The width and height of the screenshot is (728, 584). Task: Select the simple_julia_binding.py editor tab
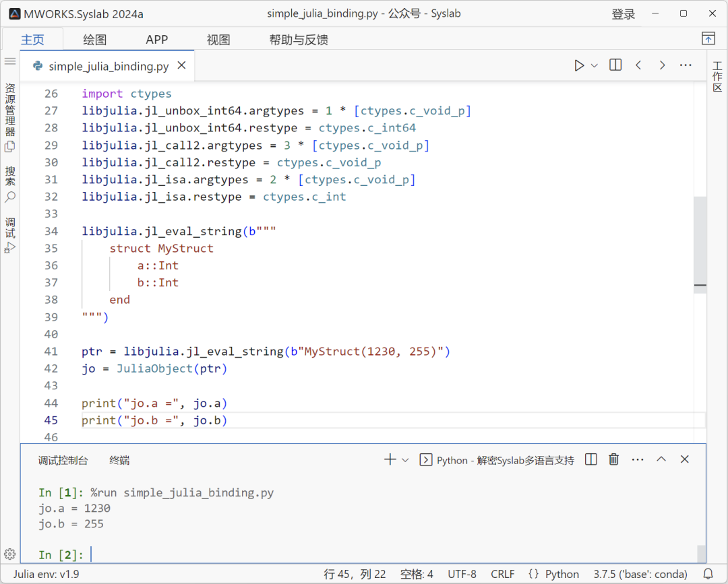tap(108, 66)
